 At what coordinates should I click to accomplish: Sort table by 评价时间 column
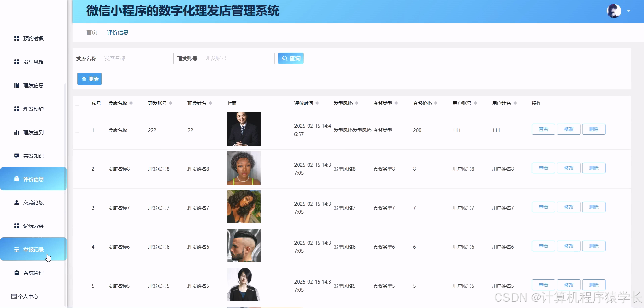point(318,103)
